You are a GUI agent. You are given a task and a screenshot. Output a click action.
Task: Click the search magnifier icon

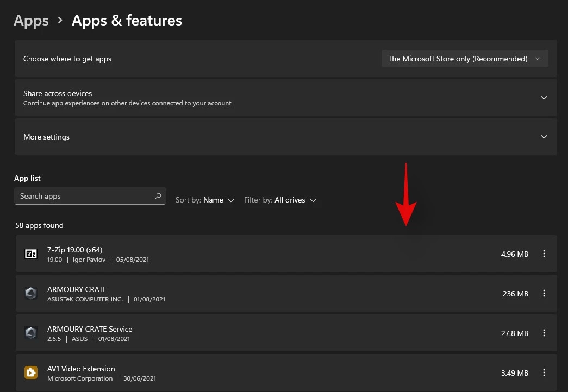tap(158, 196)
